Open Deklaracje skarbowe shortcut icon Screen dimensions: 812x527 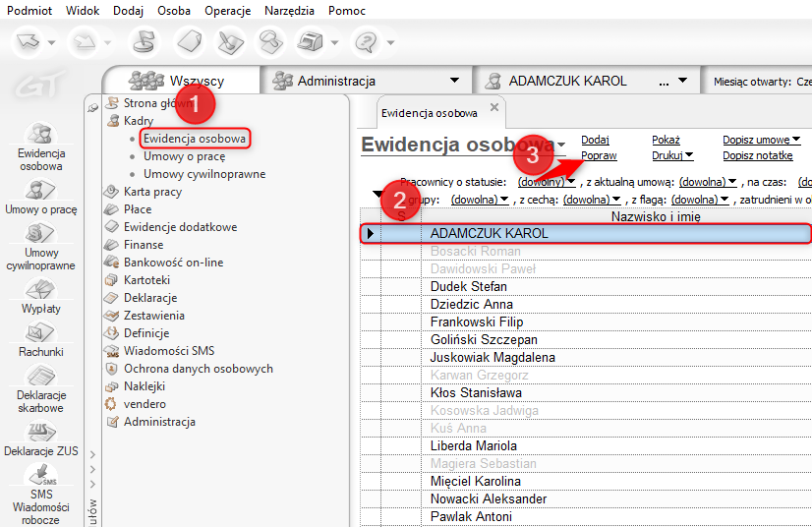[x=41, y=376]
